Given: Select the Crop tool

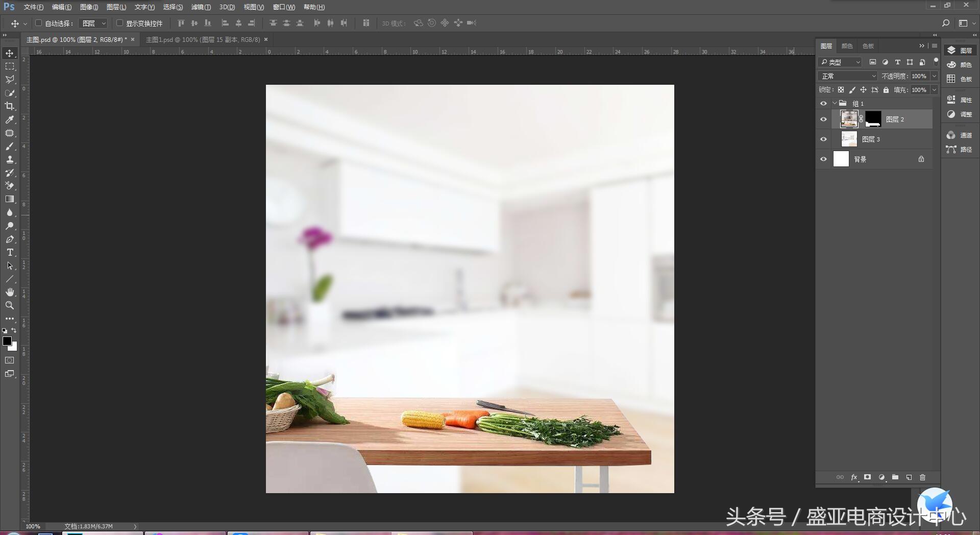Looking at the screenshot, I should coord(10,106).
